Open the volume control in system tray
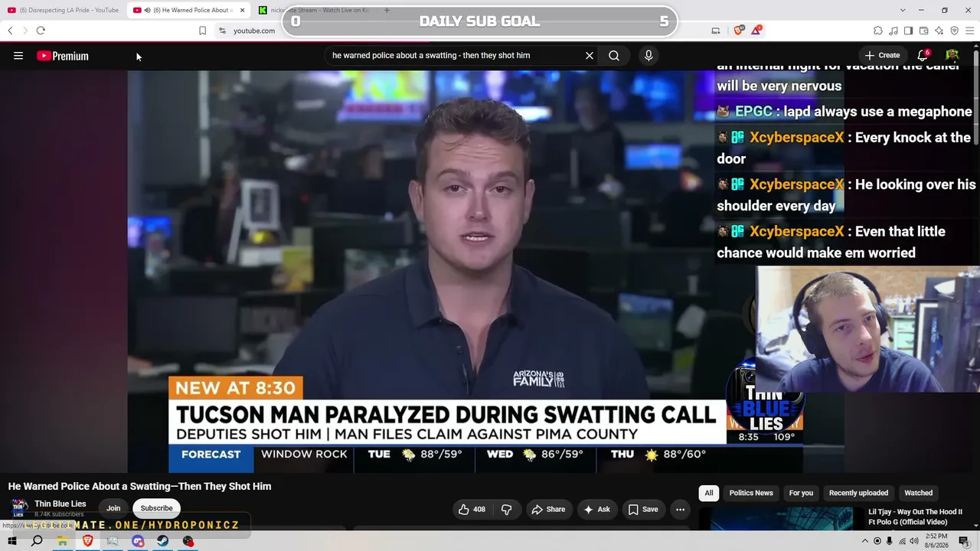The width and height of the screenshot is (980, 551). tap(913, 541)
